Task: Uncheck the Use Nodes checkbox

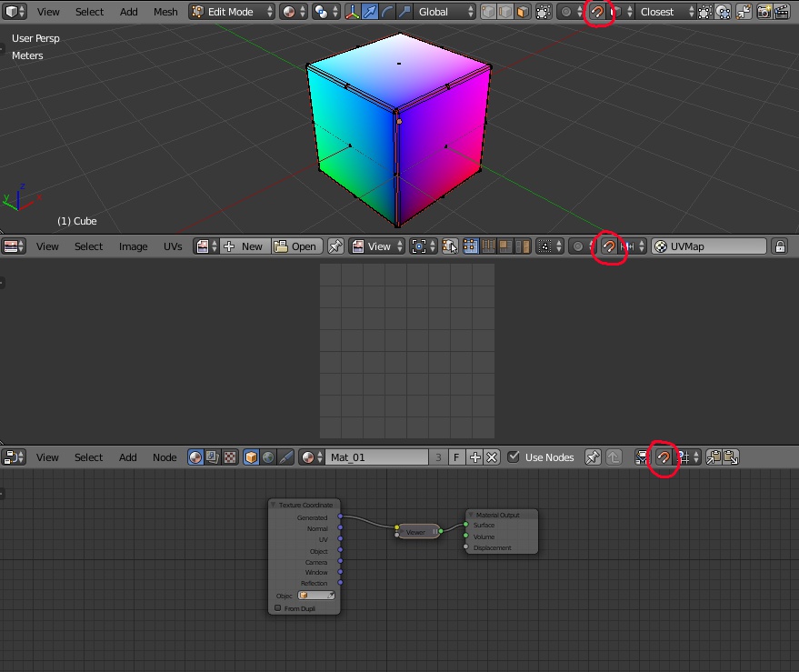Action: tap(514, 456)
